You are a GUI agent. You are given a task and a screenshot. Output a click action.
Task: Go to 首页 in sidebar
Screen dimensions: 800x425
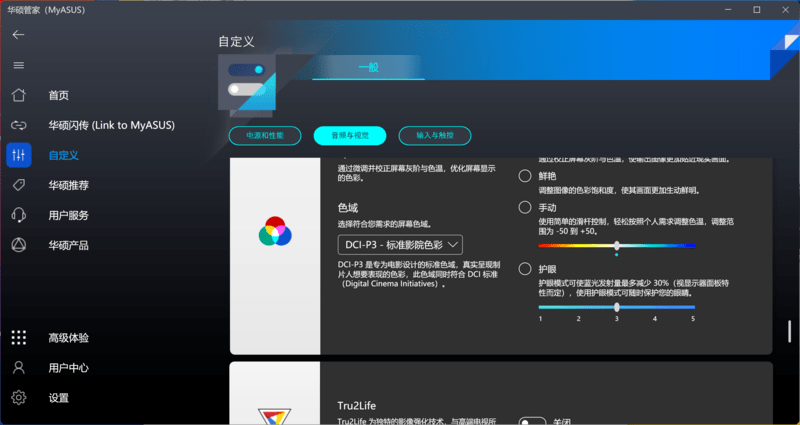[59, 95]
